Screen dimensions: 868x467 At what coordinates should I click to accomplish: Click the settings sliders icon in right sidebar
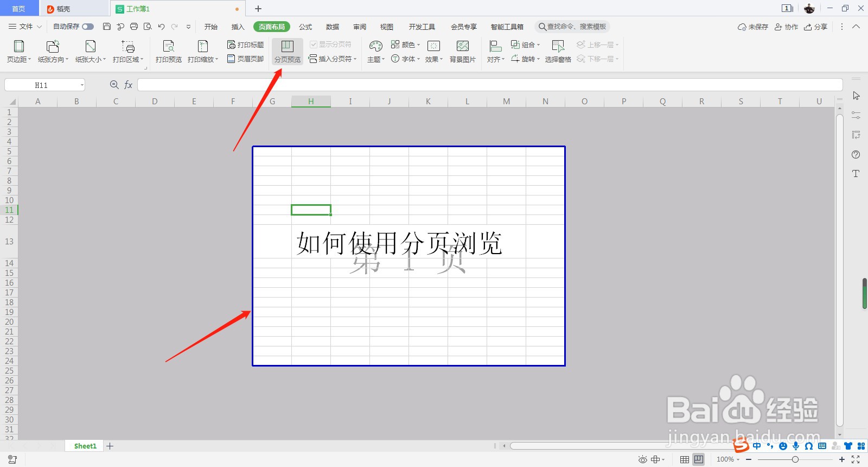[856, 115]
